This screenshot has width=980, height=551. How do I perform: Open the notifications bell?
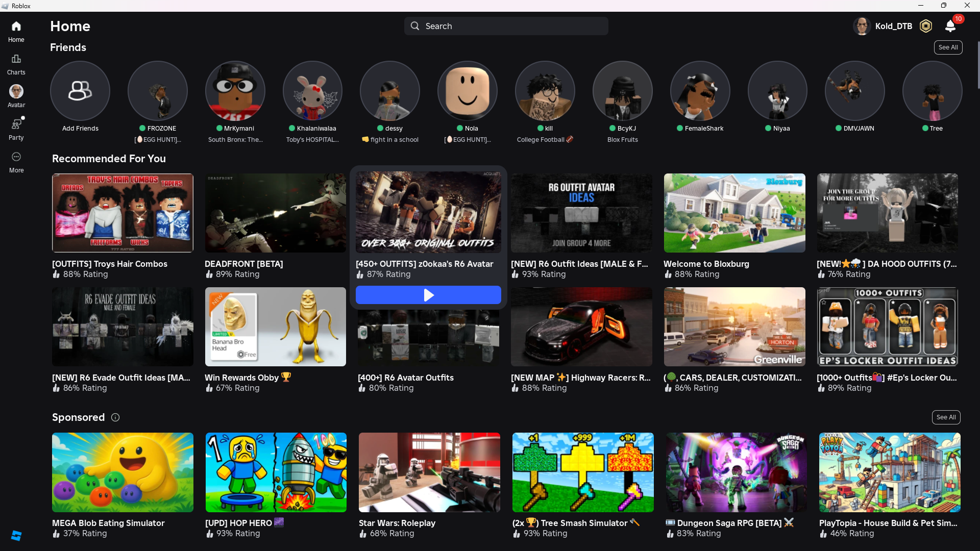950,26
